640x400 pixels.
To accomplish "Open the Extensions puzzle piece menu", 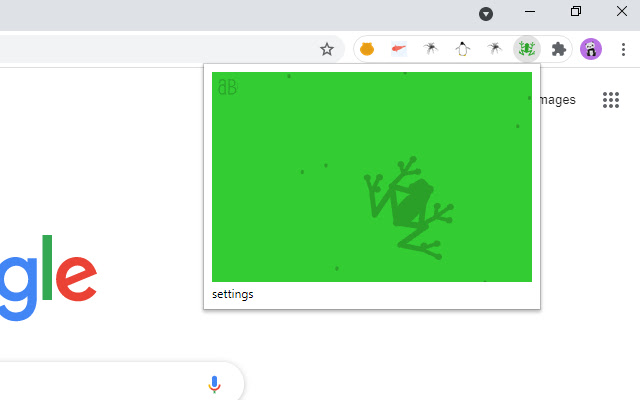I will click(x=559, y=49).
